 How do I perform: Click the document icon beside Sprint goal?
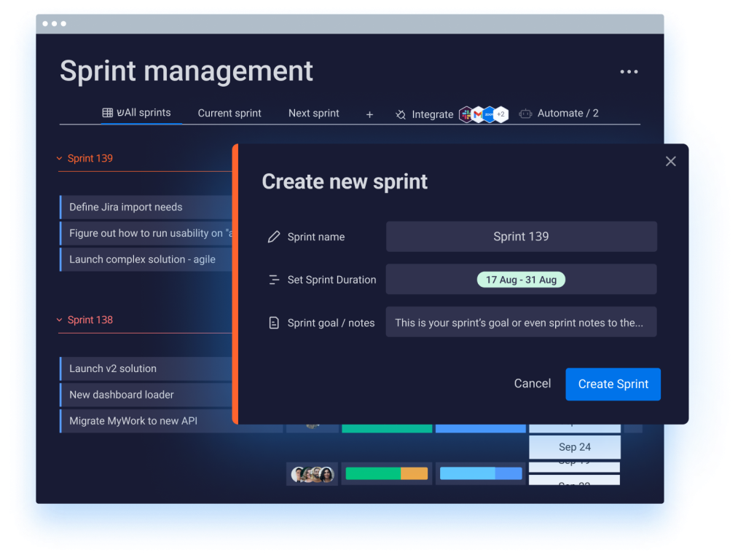click(x=274, y=323)
